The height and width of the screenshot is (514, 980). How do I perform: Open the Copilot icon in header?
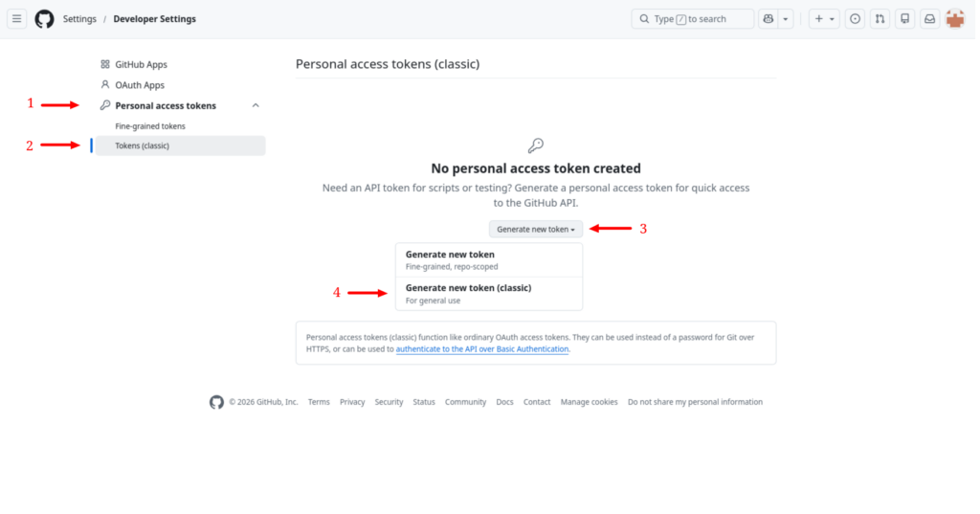pyautogui.click(x=768, y=19)
